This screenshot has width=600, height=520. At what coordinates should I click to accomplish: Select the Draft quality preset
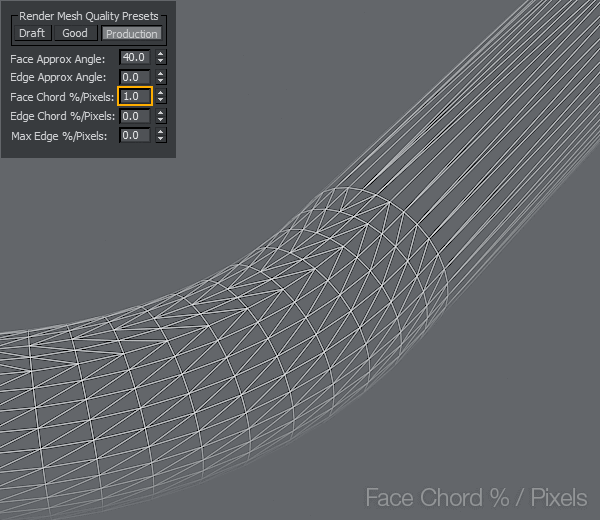click(x=32, y=33)
